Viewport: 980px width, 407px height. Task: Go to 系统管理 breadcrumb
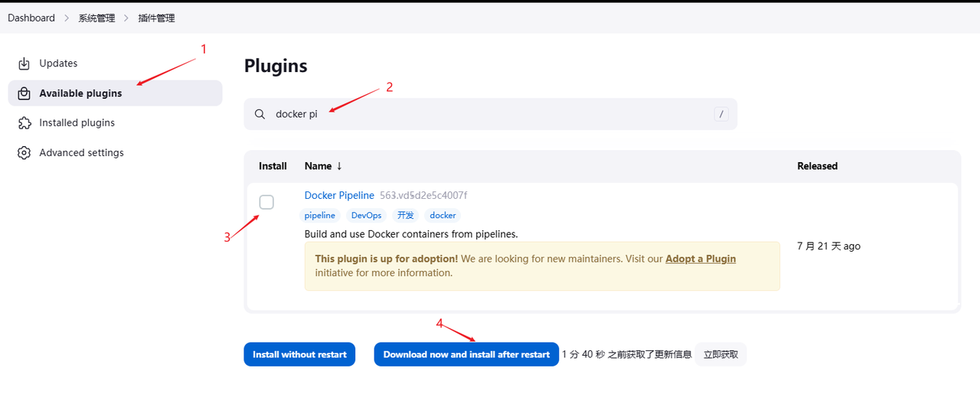pyautogui.click(x=96, y=18)
